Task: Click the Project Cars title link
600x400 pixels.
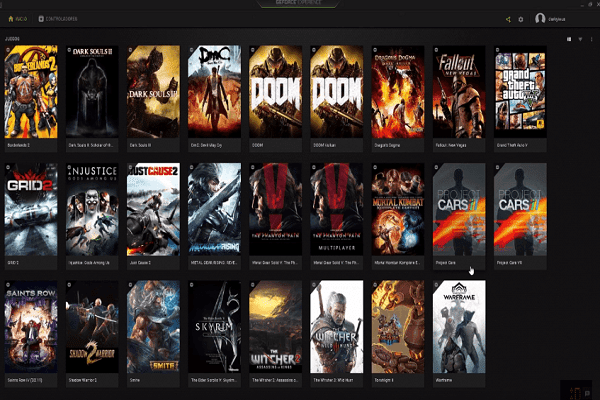Action: coord(448,263)
